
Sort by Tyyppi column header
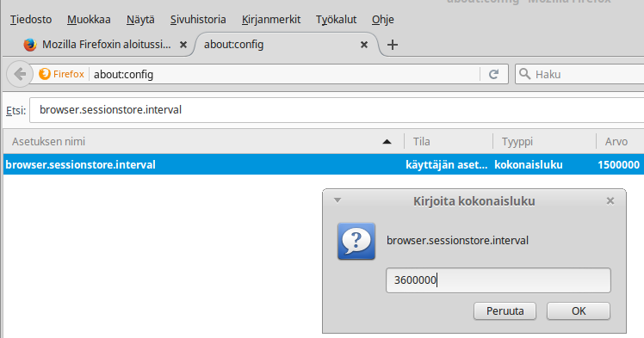click(x=544, y=142)
